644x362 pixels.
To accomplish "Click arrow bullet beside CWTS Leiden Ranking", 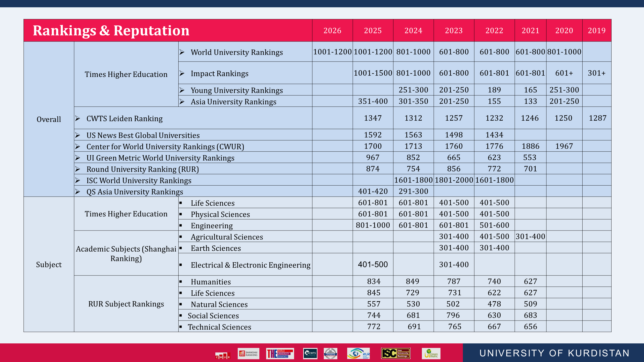I will click(78, 118).
